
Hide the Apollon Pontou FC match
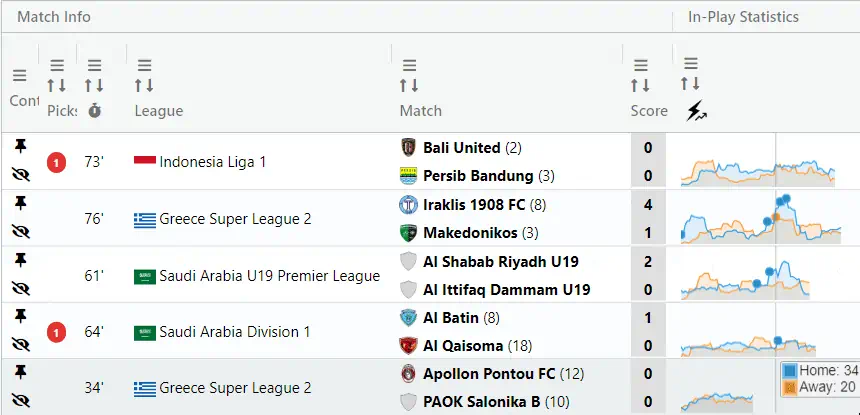click(20, 400)
